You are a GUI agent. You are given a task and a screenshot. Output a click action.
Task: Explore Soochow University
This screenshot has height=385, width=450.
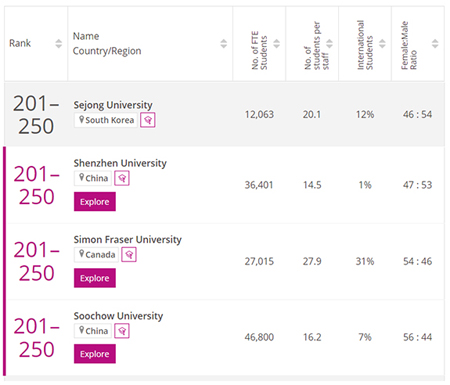95,354
